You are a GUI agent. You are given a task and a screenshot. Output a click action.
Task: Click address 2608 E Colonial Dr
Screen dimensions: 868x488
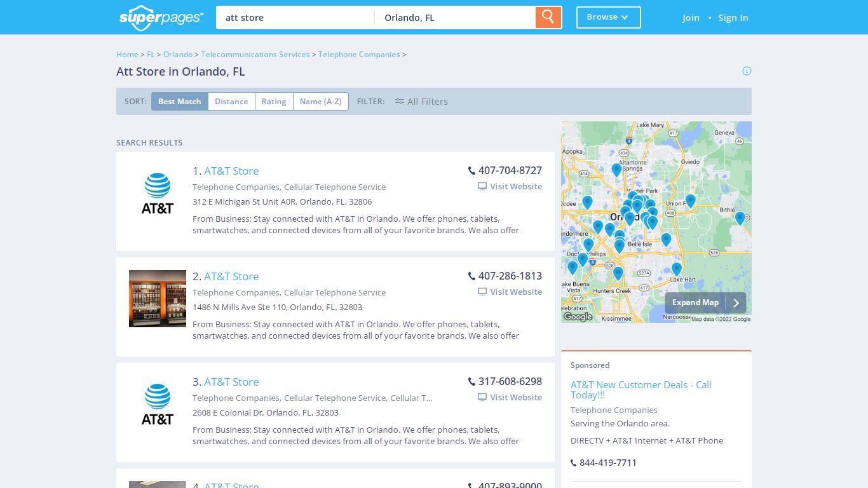pyautogui.click(x=266, y=413)
